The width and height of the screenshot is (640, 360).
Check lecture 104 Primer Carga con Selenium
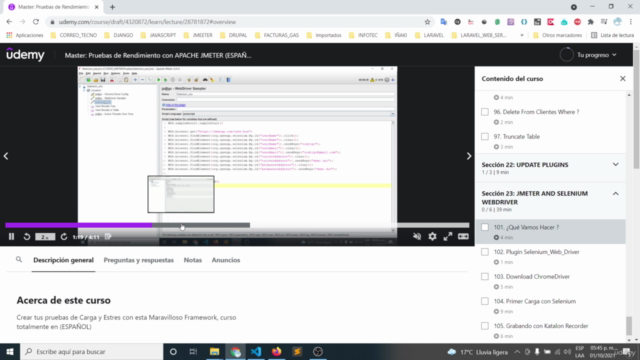485,301
